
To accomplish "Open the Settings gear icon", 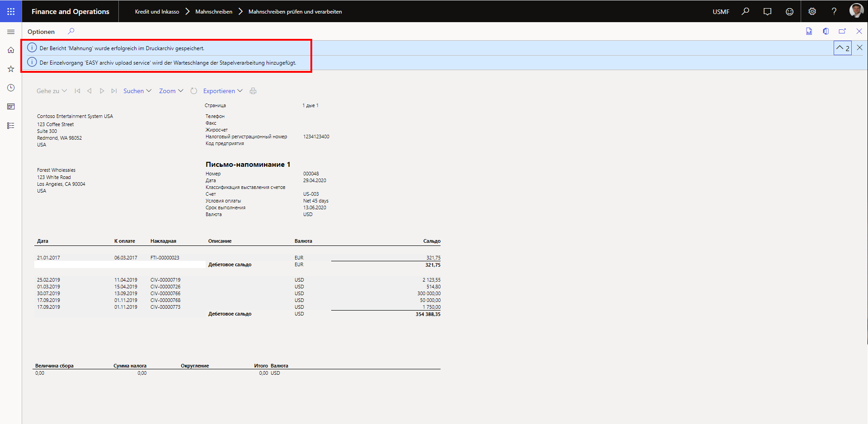I will point(812,11).
